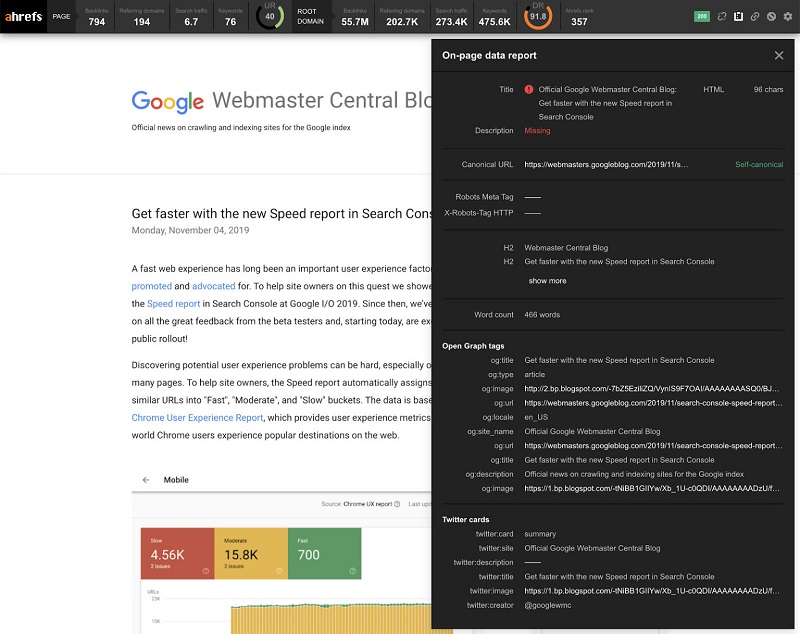800x634 pixels.
Task: Select the ROOT DOMAIN metrics tab
Action: [311, 16]
